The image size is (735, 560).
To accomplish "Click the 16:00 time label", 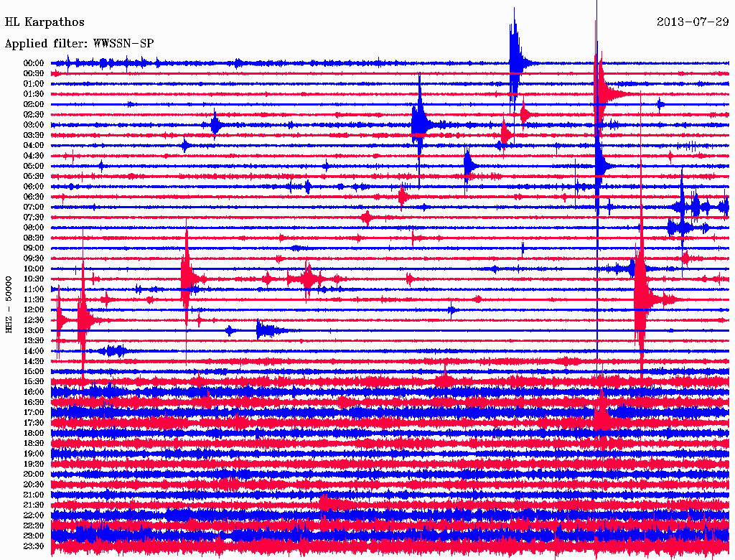I will point(34,392).
